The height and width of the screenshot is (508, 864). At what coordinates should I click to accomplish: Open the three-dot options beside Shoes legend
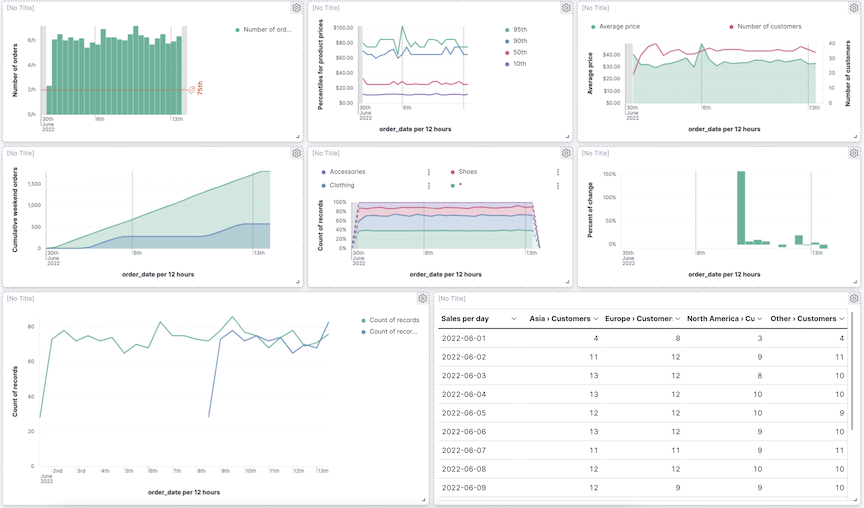click(x=558, y=172)
